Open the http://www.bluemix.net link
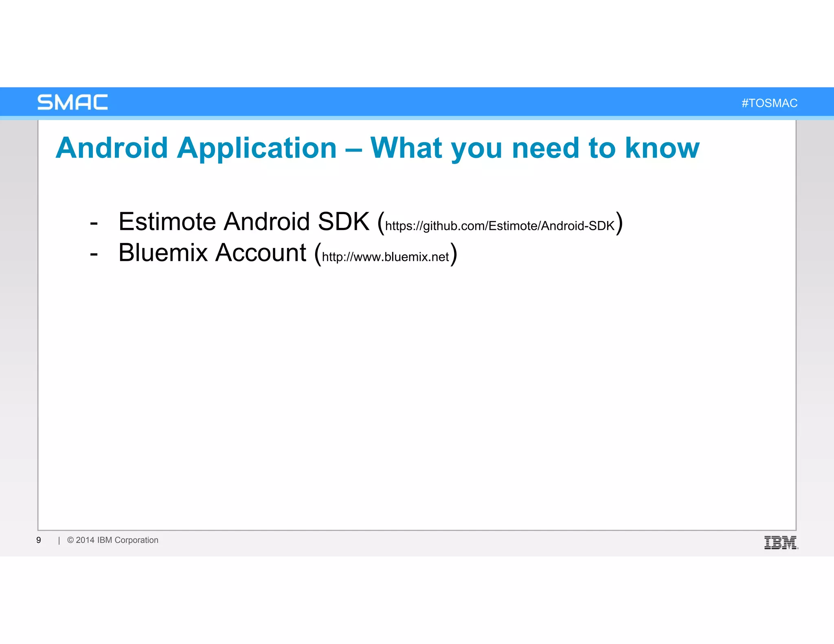Image resolution: width=834 pixels, height=644 pixels. tap(385, 257)
